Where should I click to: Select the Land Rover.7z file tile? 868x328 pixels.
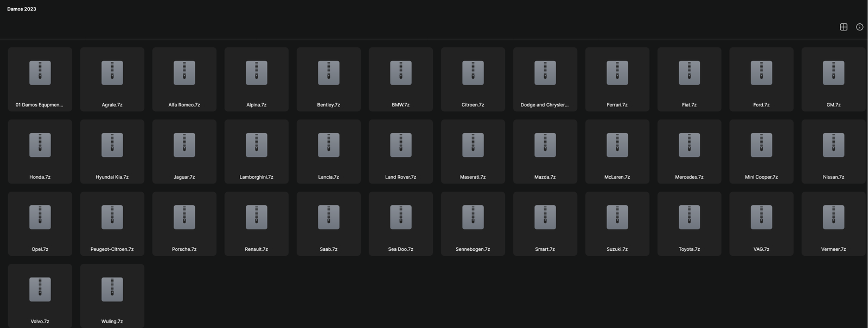(x=401, y=152)
